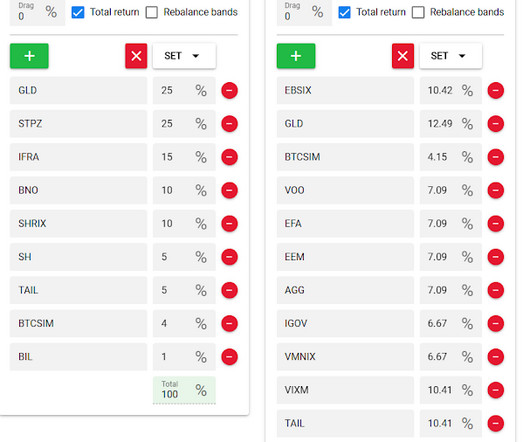Enable Rebalance bands in left portfolio
Image resolution: width=530 pixels, height=442 pixels.
coord(151,13)
